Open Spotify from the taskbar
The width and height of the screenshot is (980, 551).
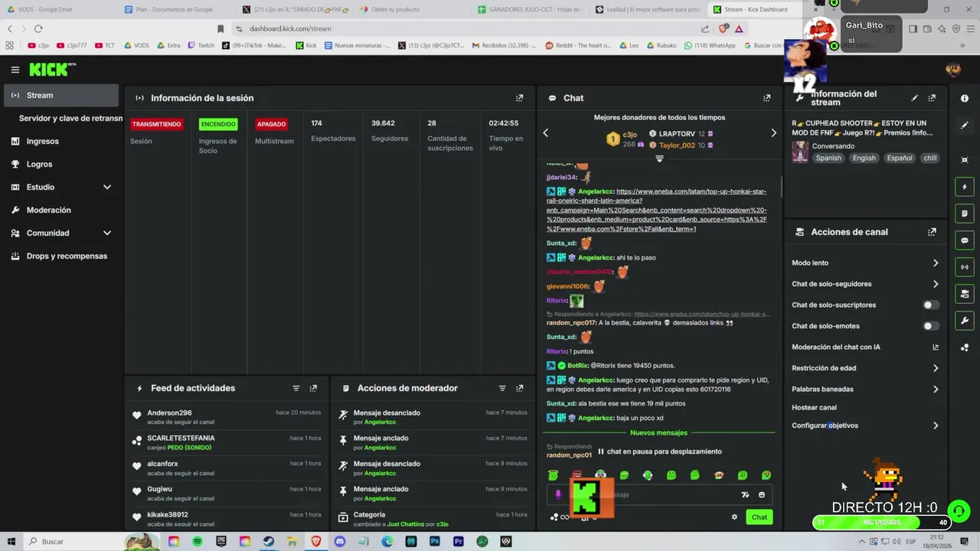pyautogui.click(x=198, y=541)
